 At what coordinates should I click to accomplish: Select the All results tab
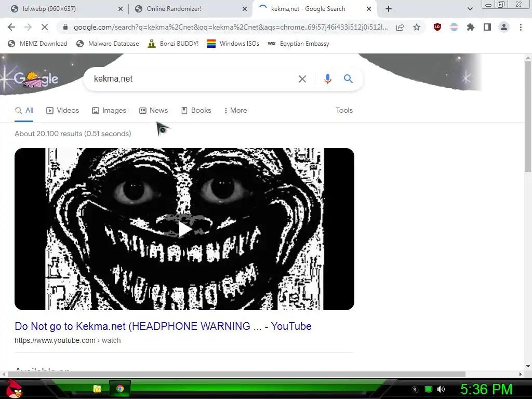click(x=24, y=110)
